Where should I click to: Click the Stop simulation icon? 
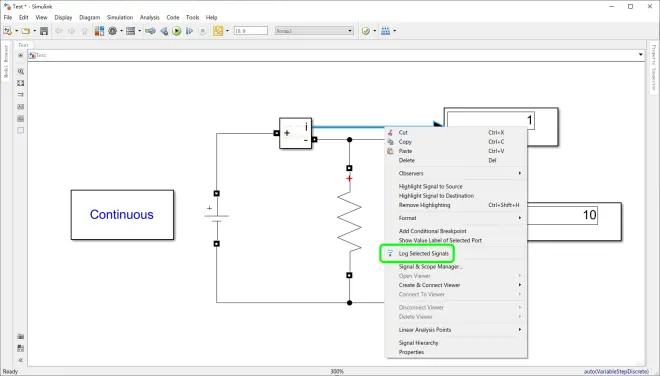202,31
